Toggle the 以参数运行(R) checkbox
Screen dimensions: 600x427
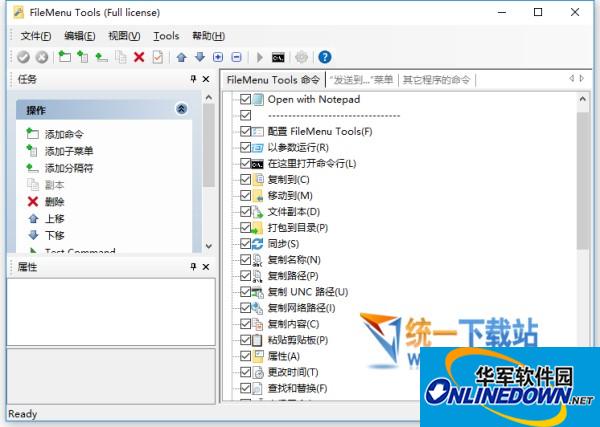[x=245, y=147]
